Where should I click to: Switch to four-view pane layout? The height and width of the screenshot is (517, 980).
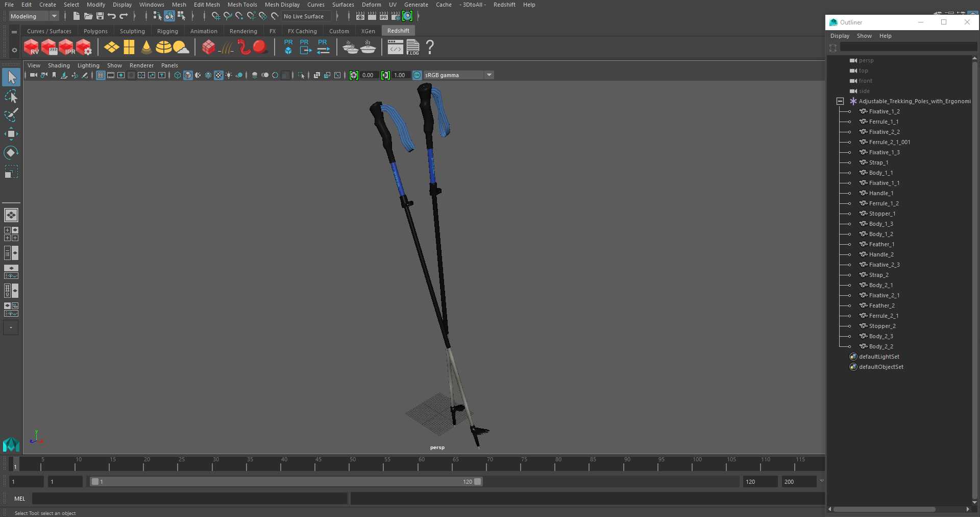click(11, 234)
